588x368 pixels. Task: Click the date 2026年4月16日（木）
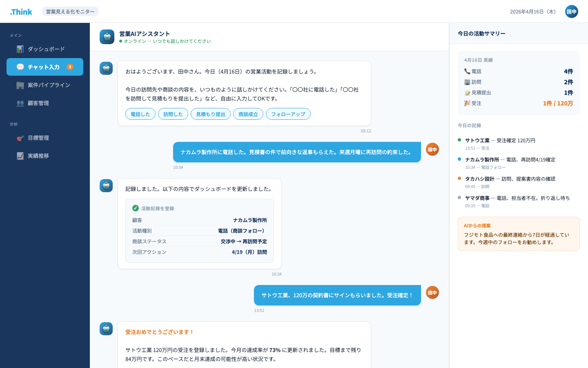coord(533,11)
